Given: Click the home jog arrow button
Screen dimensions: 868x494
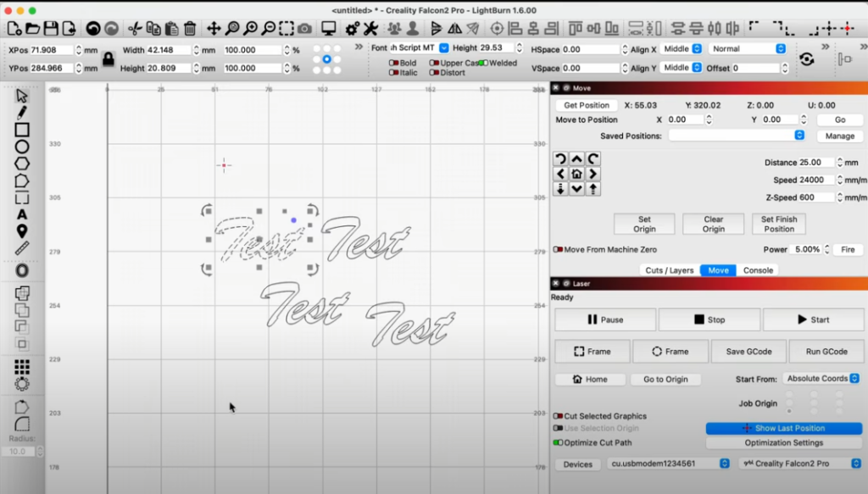Looking at the screenshot, I should [576, 174].
